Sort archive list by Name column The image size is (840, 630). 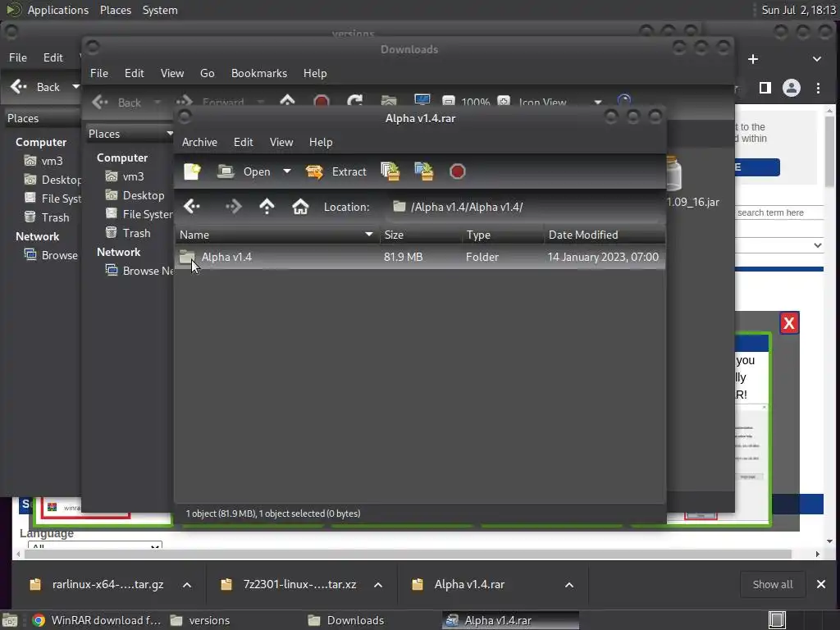tap(277, 235)
